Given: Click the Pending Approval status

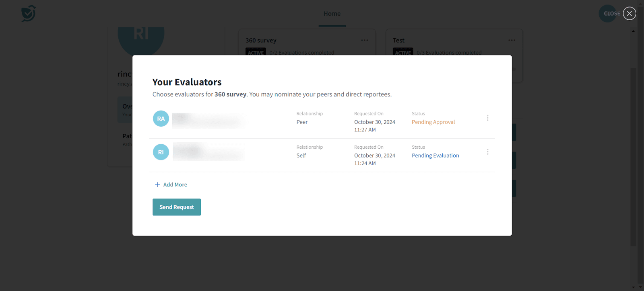Looking at the screenshot, I should coord(433,122).
